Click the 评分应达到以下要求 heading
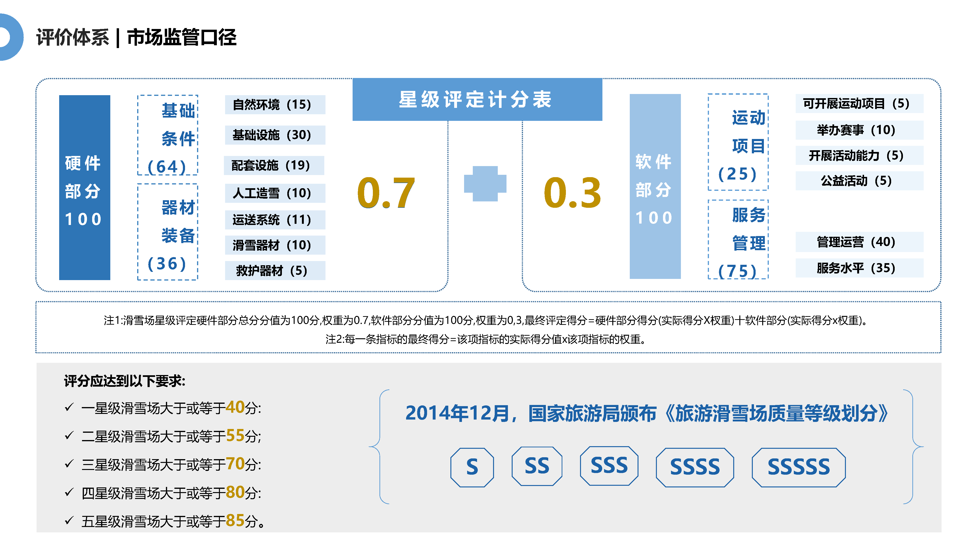Screen dimensions: 980x551 (124, 381)
